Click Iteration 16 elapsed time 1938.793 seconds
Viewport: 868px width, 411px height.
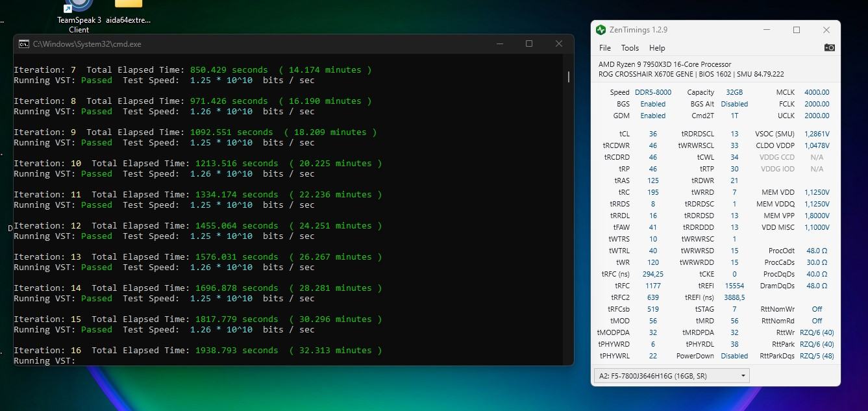click(236, 350)
